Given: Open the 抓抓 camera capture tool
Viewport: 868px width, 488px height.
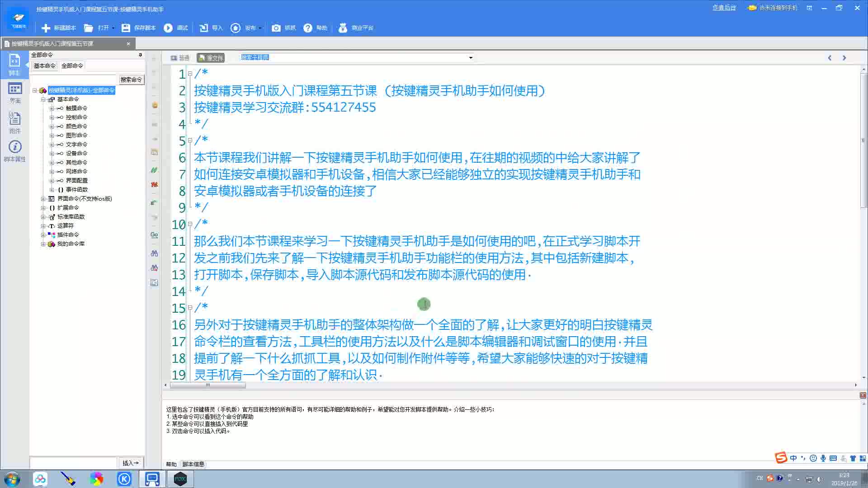Looking at the screenshot, I should 276,28.
